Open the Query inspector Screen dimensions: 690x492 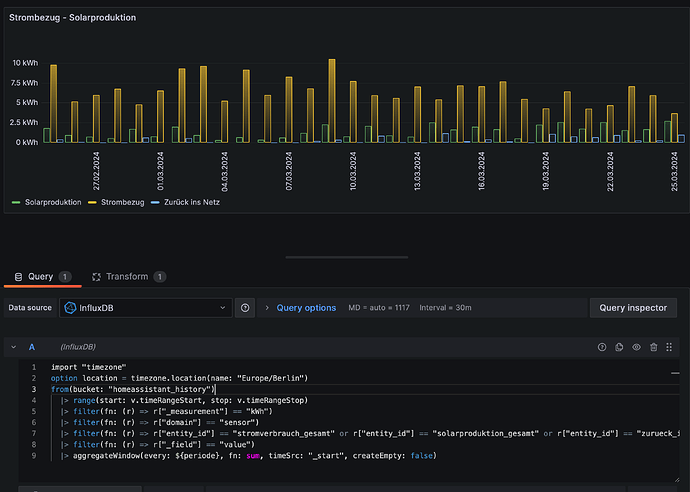[x=633, y=308]
